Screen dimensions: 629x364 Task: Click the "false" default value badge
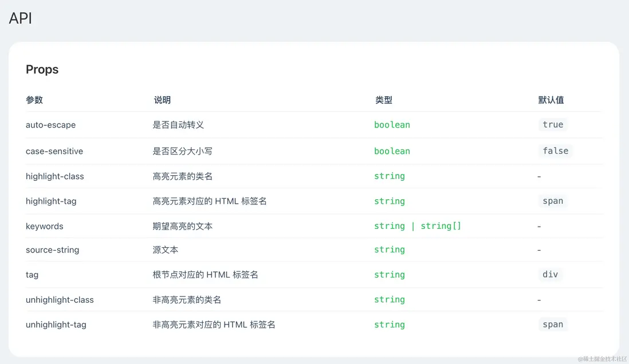tap(556, 151)
